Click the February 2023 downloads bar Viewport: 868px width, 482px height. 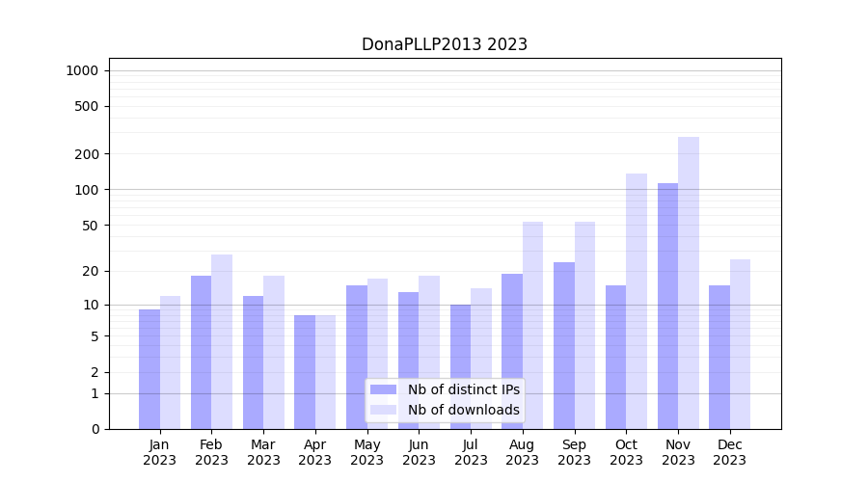[222, 341]
